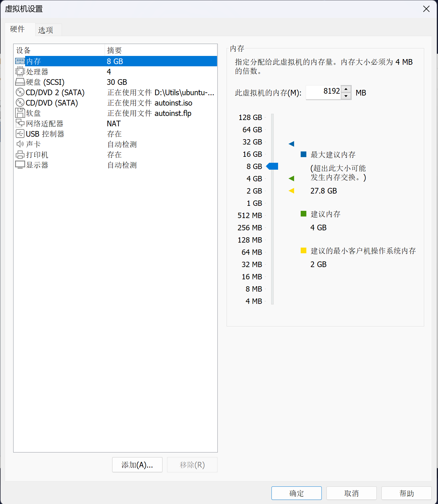Viewport: 438px width, 504px height.
Task: Click the Display (显示器) monitor icon
Action: [x=20, y=165]
